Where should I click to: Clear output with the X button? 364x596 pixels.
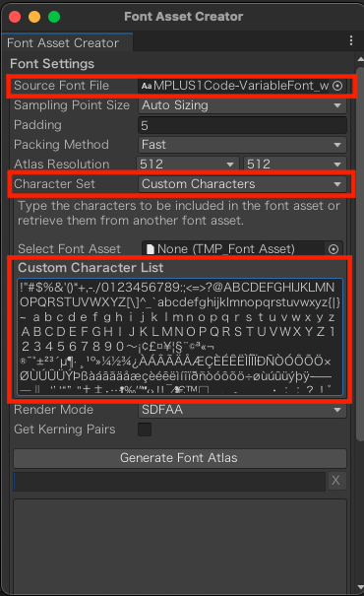tap(335, 481)
